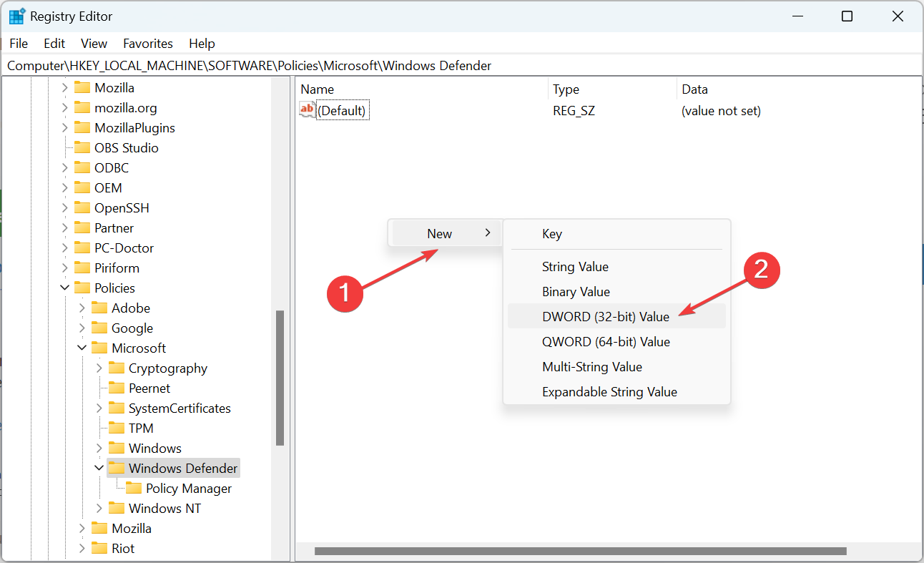Click the SystemCertificates folder icon

[117, 408]
